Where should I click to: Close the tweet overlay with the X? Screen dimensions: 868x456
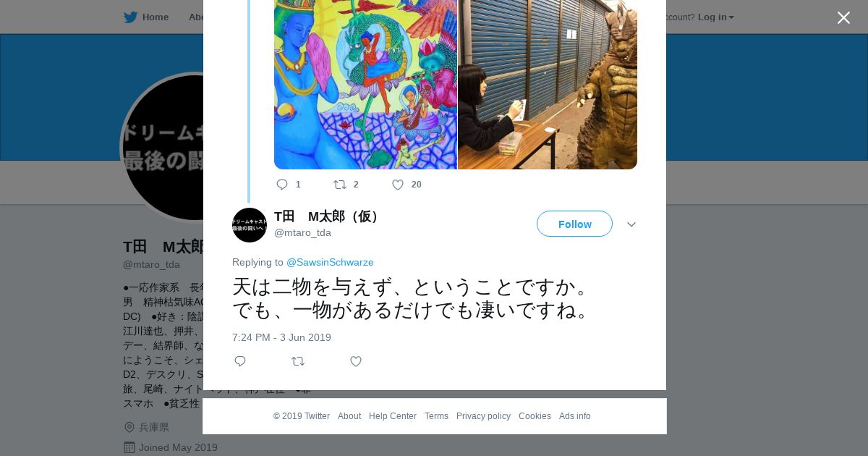[x=843, y=17]
